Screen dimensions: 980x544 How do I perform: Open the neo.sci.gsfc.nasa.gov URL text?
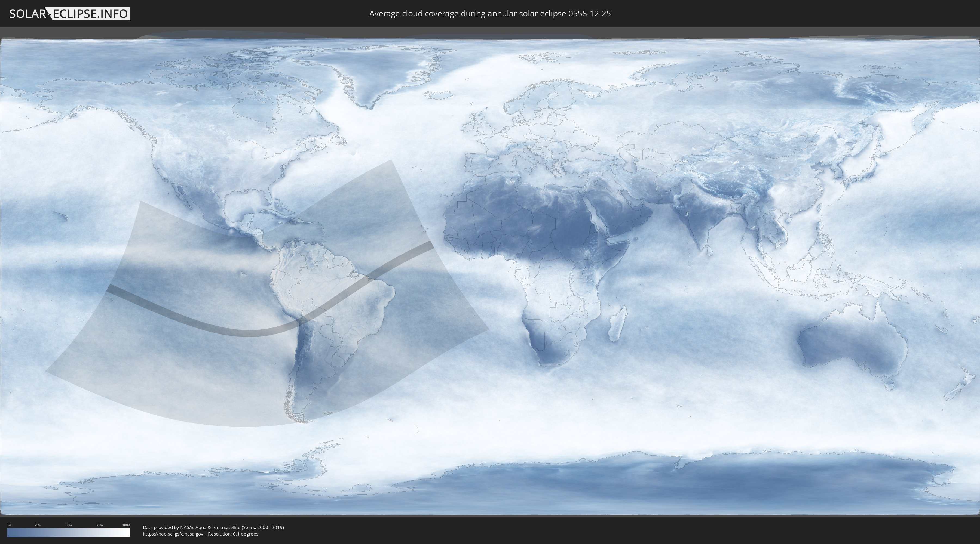[173, 534]
